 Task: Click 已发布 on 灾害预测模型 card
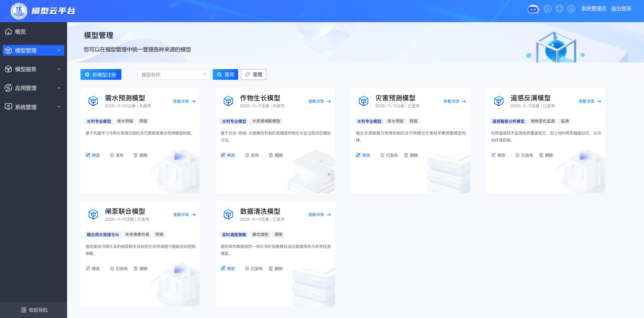pos(389,155)
